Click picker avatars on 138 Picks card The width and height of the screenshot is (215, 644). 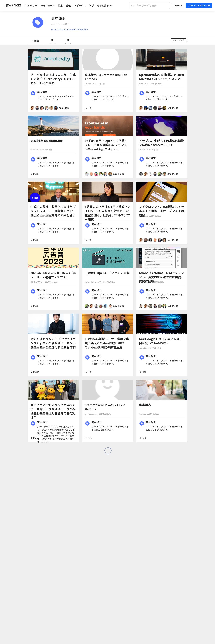(153, 306)
